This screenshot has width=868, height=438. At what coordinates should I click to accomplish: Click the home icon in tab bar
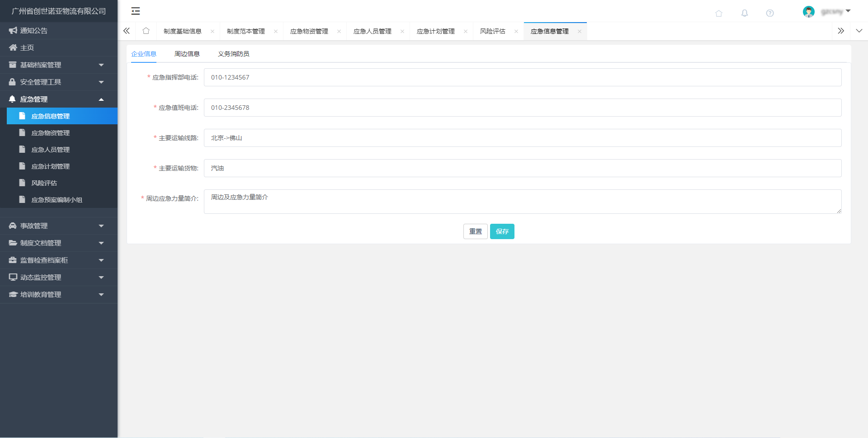(146, 31)
